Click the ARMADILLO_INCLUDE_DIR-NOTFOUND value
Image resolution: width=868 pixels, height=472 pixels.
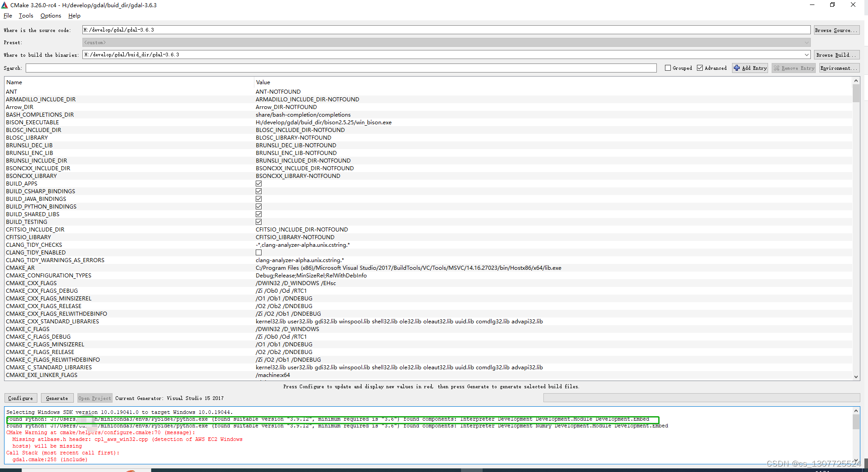(307, 100)
